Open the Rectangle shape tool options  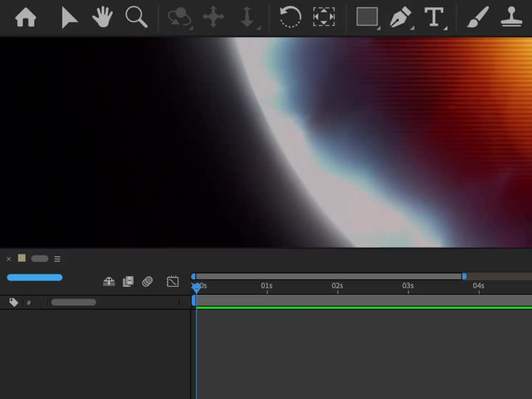(367, 17)
